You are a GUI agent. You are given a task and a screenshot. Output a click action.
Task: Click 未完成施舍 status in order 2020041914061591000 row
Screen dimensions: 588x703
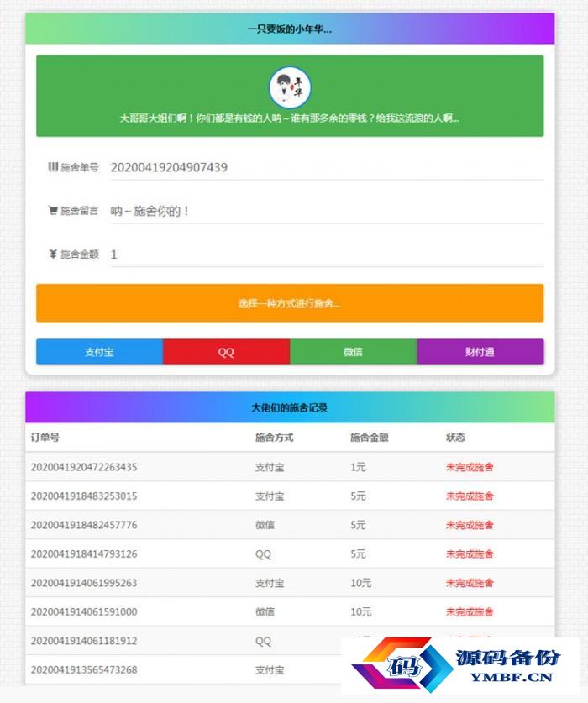point(470,612)
